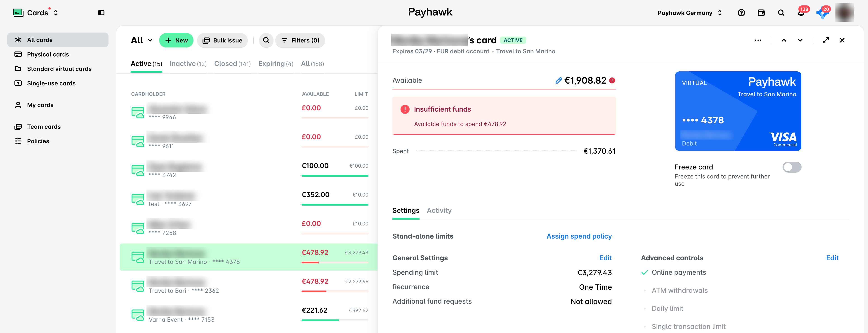Close the card details panel

pos(842,40)
